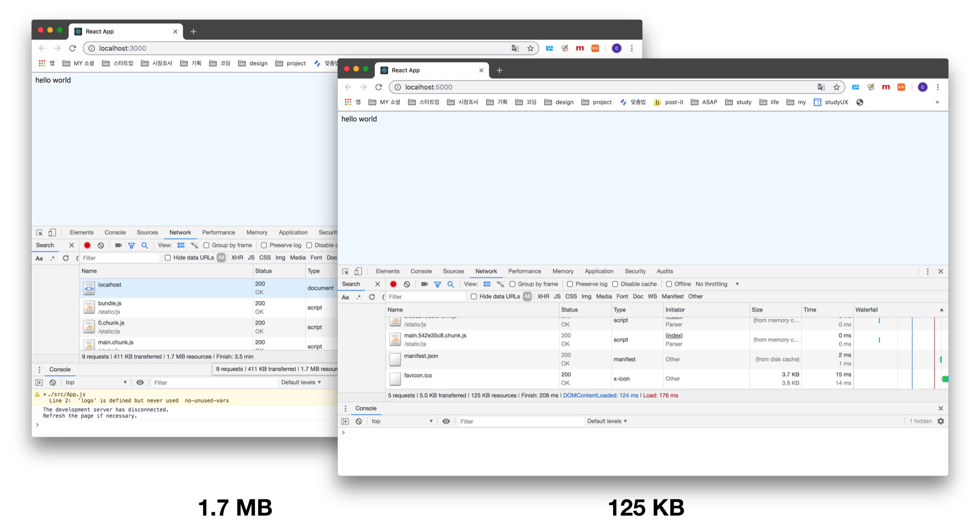
Task: Check Disable cache option
Action: [615, 284]
